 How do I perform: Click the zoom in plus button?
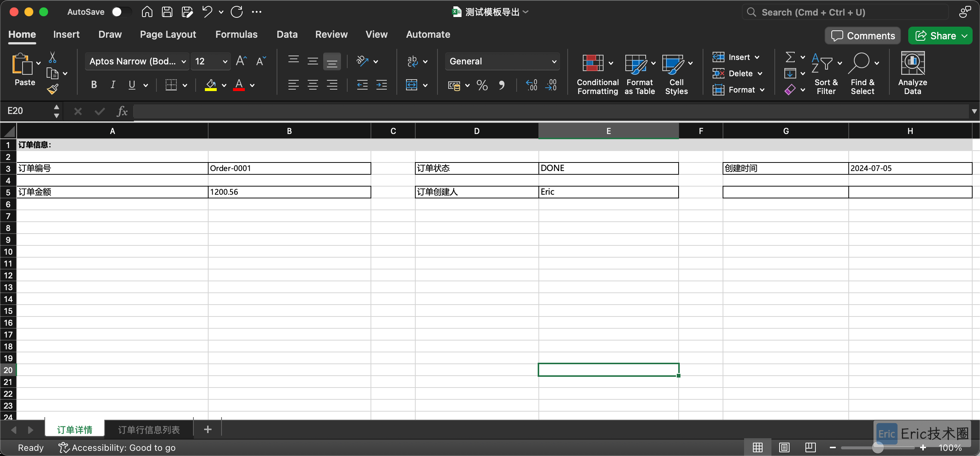[923, 447]
